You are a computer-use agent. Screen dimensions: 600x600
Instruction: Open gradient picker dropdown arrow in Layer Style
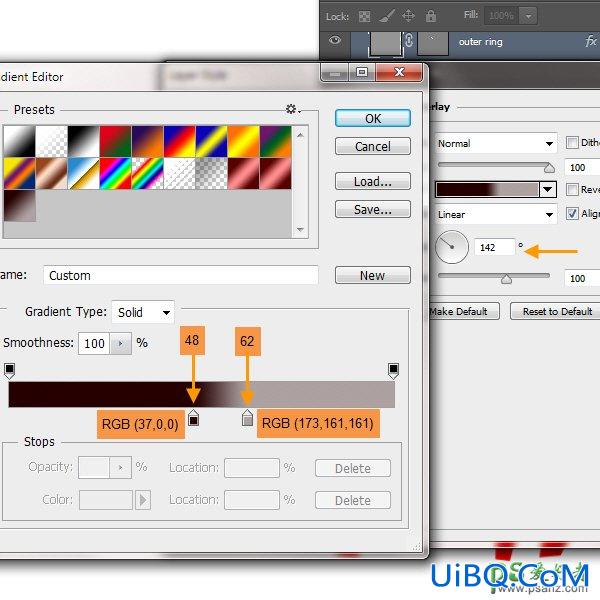548,189
